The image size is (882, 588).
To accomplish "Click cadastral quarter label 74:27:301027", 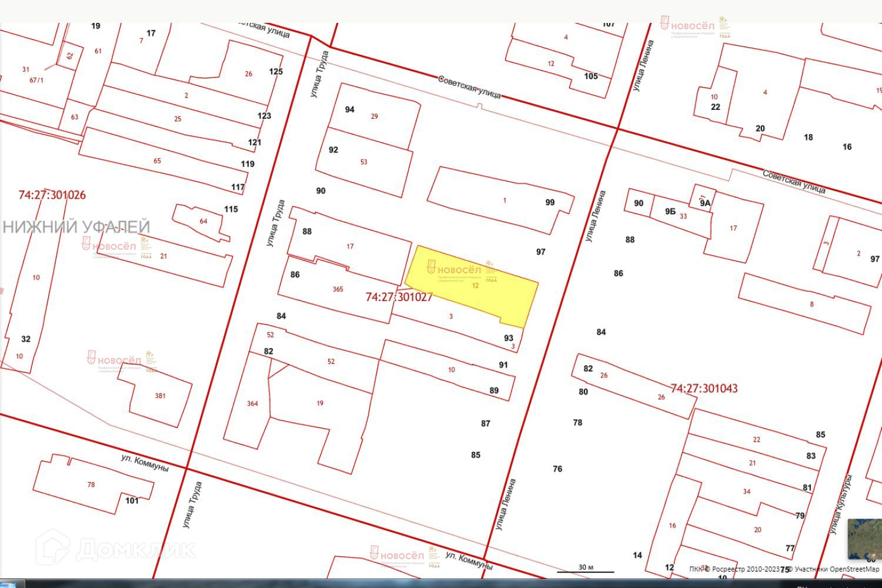I will coord(399,297).
